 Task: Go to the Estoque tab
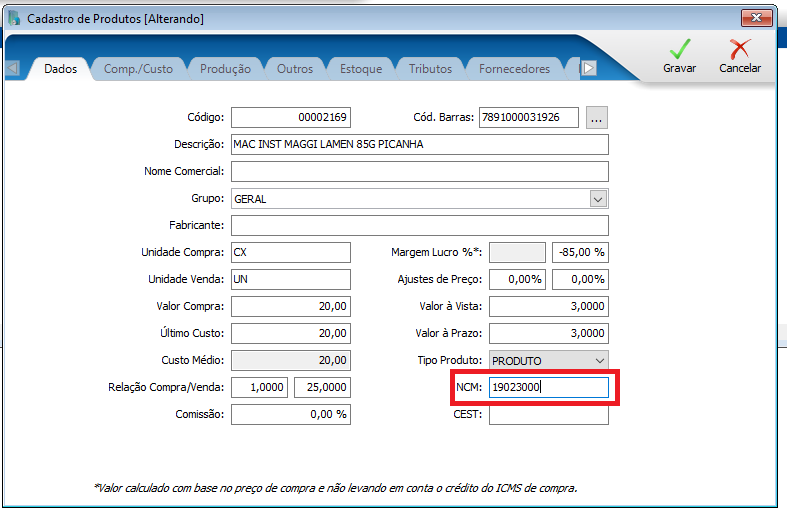(360, 69)
